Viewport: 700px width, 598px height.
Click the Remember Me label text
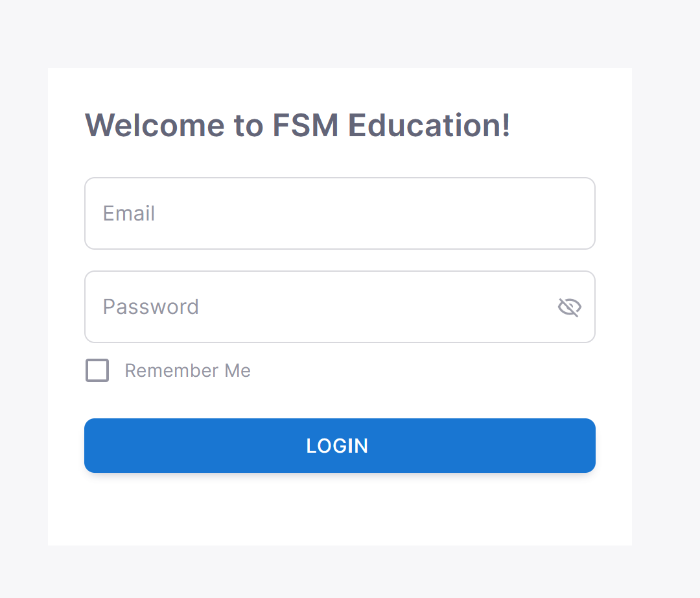(x=187, y=370)
